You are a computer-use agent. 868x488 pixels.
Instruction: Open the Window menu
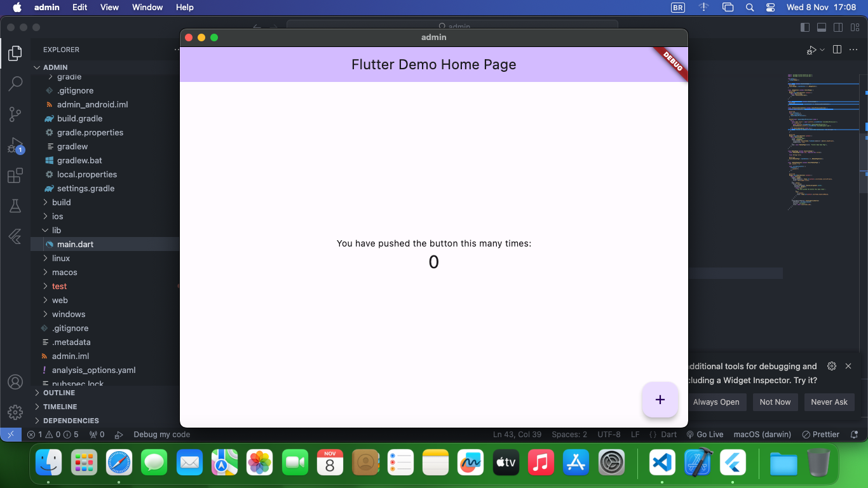pyautogui.click(x=147, y=8)
